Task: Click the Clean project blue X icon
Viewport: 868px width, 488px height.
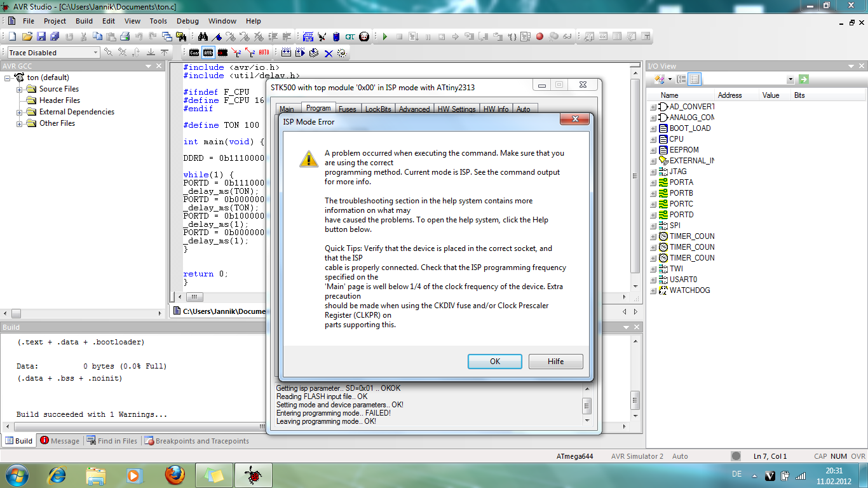Action: point(329,53)
